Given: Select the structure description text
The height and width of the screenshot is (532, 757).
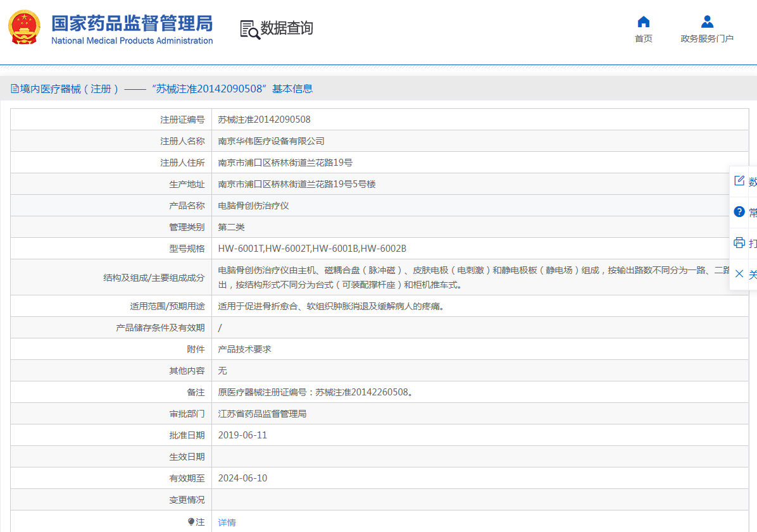Looking at the screenshot, I should point(473,277).
